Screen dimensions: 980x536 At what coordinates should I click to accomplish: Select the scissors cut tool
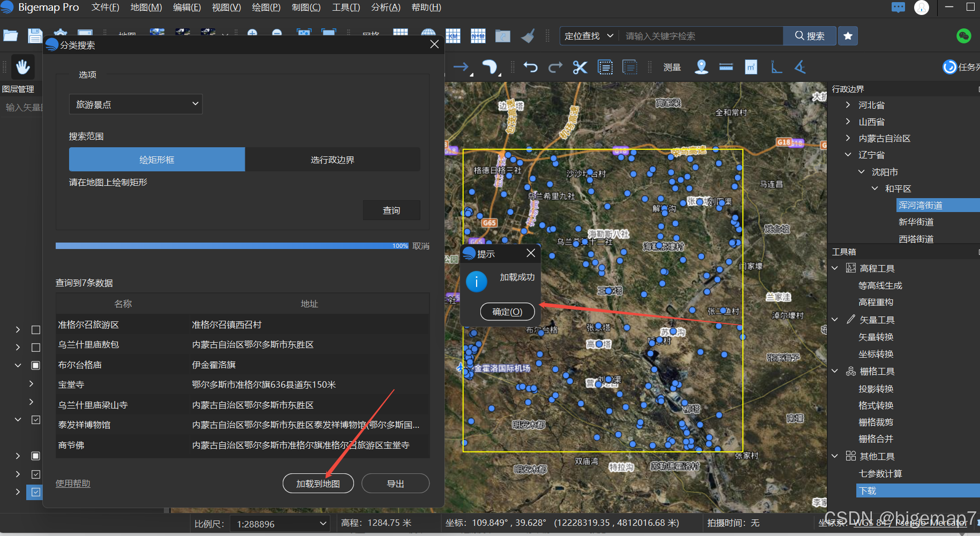[580, 67]
